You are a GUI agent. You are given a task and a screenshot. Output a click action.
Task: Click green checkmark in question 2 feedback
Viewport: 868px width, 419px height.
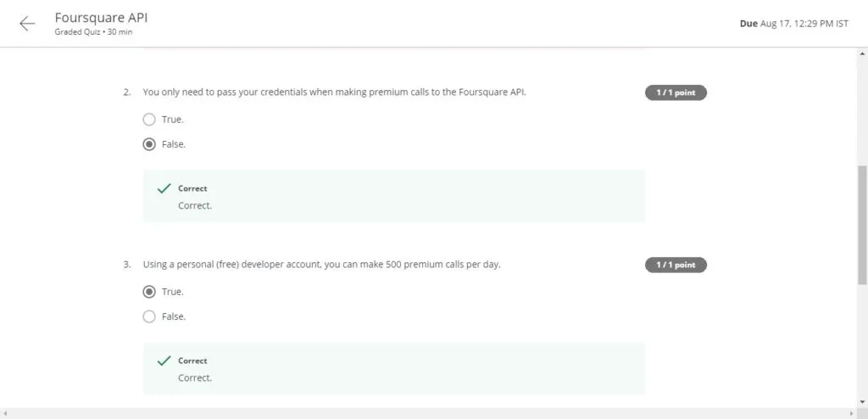tap(164, 189)
